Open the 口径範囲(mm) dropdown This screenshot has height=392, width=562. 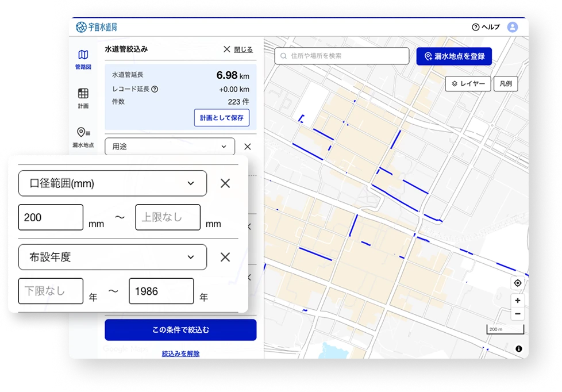click(x=113, y=183)
